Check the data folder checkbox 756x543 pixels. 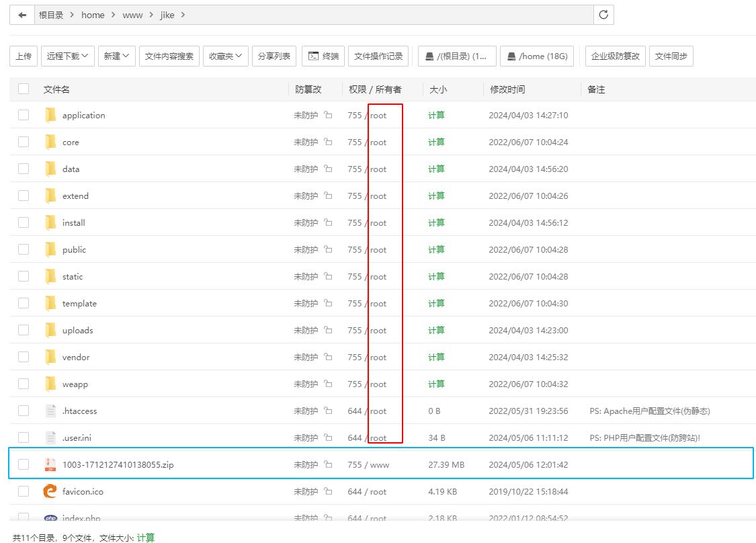[x=23, y=169]
